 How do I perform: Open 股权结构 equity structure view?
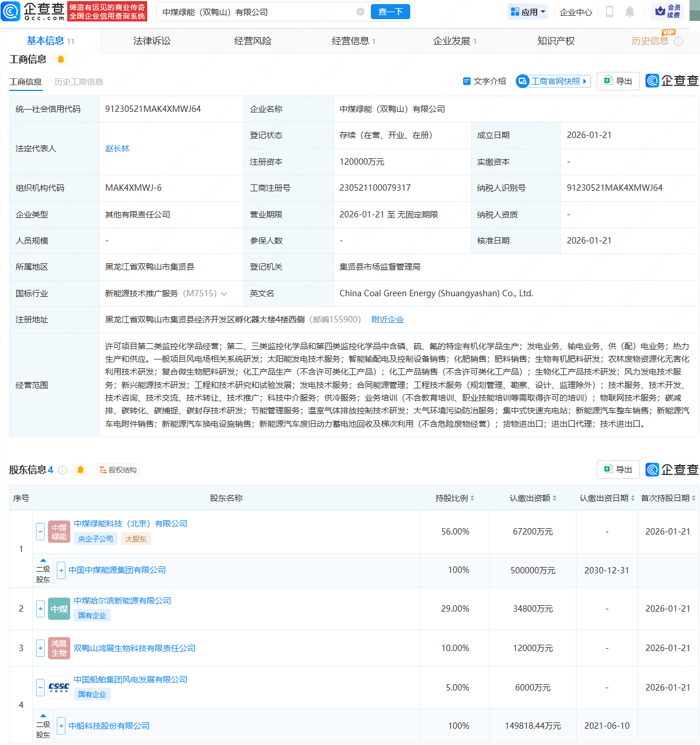pos(118,470)
